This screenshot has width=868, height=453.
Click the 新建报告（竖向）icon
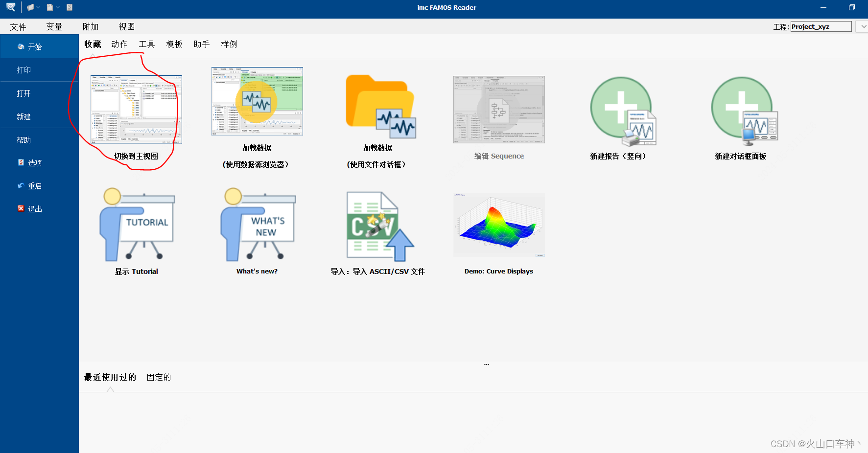coord(623,111)
